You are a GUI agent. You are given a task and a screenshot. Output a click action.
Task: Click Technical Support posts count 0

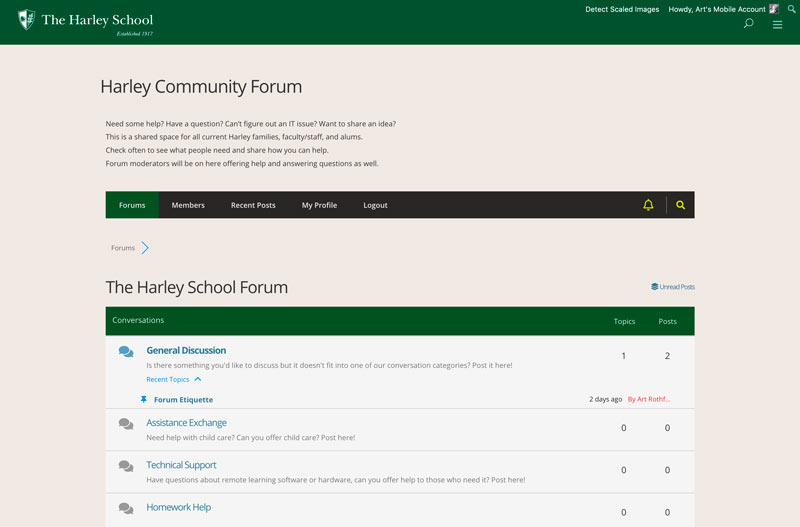667,470
